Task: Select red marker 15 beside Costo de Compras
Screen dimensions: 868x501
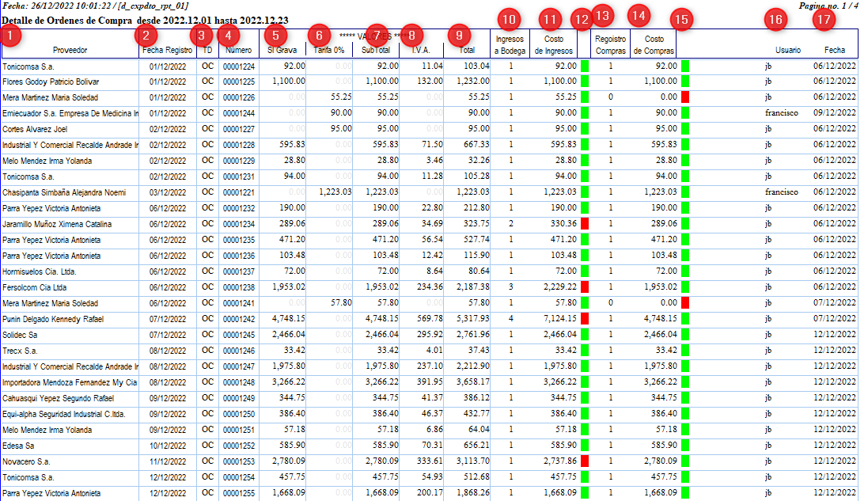Action: (680, 19)
